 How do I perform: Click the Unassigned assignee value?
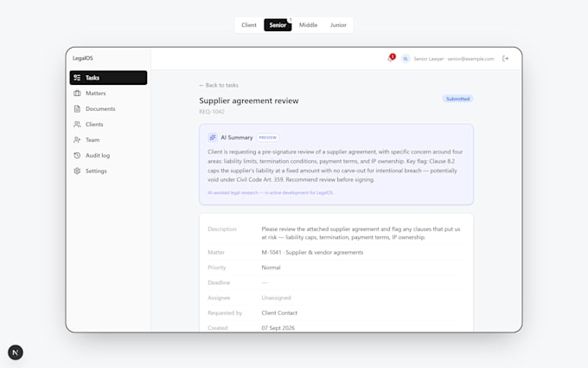pos(276,298)
